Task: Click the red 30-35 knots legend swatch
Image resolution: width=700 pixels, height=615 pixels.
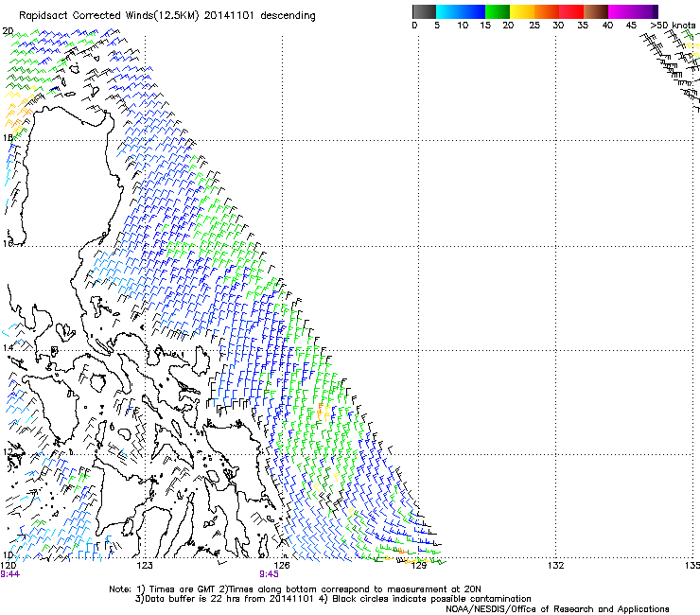Action: click(571, 11)
